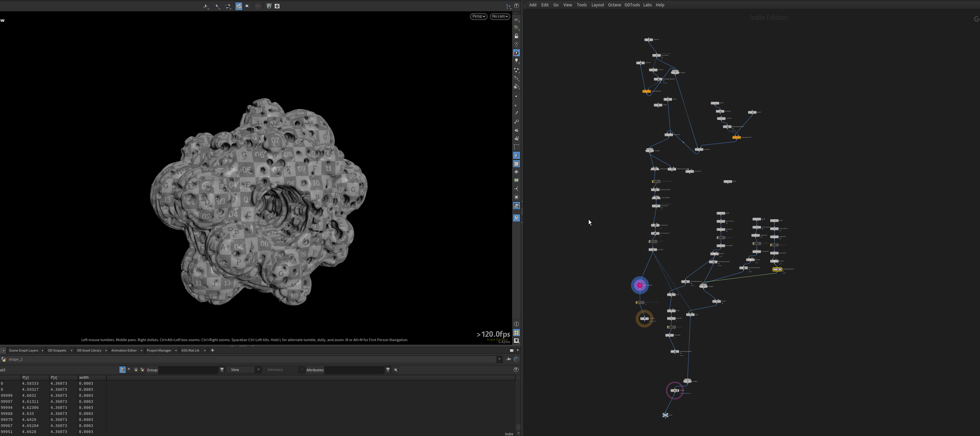980x436 pixels.
Task: Click the location pin icon in the viewport sidebar
Action: coord(516,218)
